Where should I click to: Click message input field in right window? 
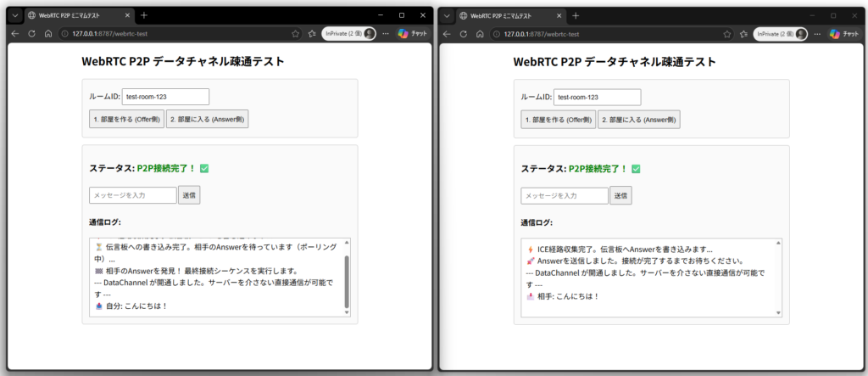click(x=565, y=196)
